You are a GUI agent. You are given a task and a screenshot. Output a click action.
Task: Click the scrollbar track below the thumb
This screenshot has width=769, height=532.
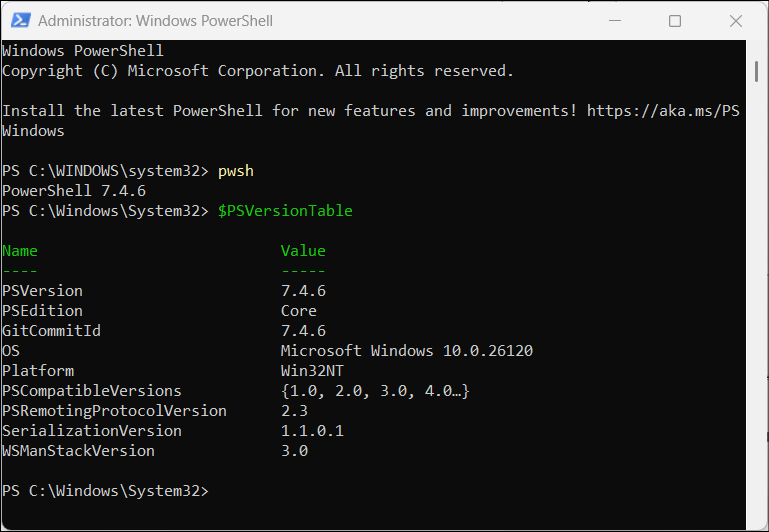[759, 300]
